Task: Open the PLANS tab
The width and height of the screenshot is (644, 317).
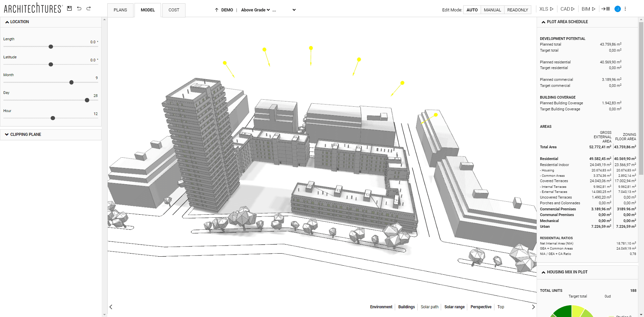Action: pos(120,10)
